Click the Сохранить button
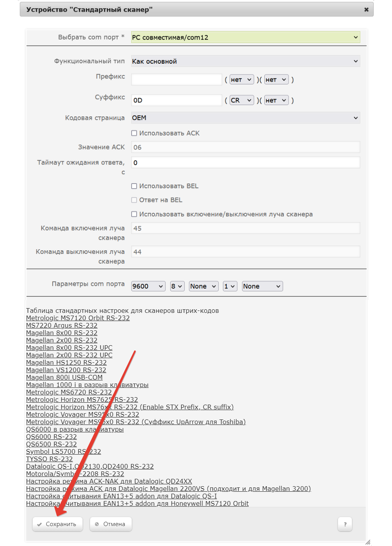The height and width of the screenshot is (546, 392). pos(57,524)
